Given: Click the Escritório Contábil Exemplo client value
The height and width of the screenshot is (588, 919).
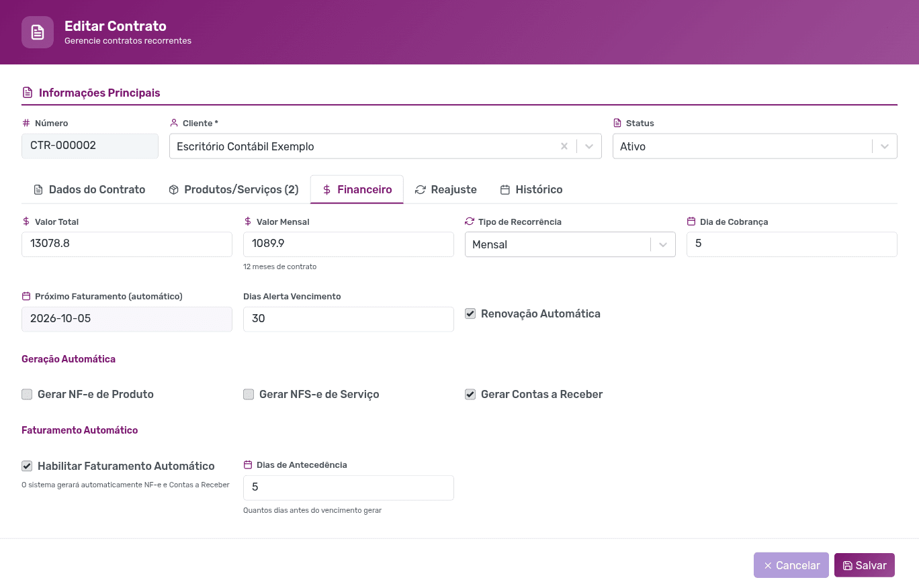Looking at the screenshot, I should click(x=245, y=146).
